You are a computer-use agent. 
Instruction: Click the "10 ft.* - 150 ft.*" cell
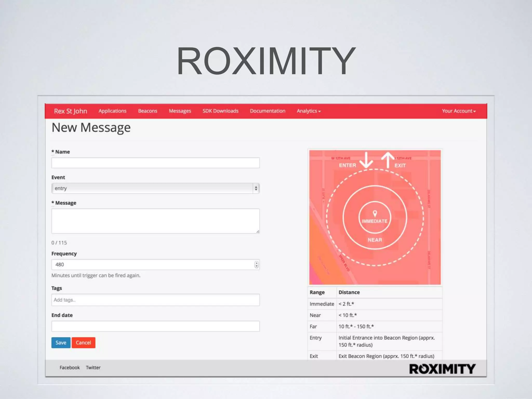coord(389,327)
